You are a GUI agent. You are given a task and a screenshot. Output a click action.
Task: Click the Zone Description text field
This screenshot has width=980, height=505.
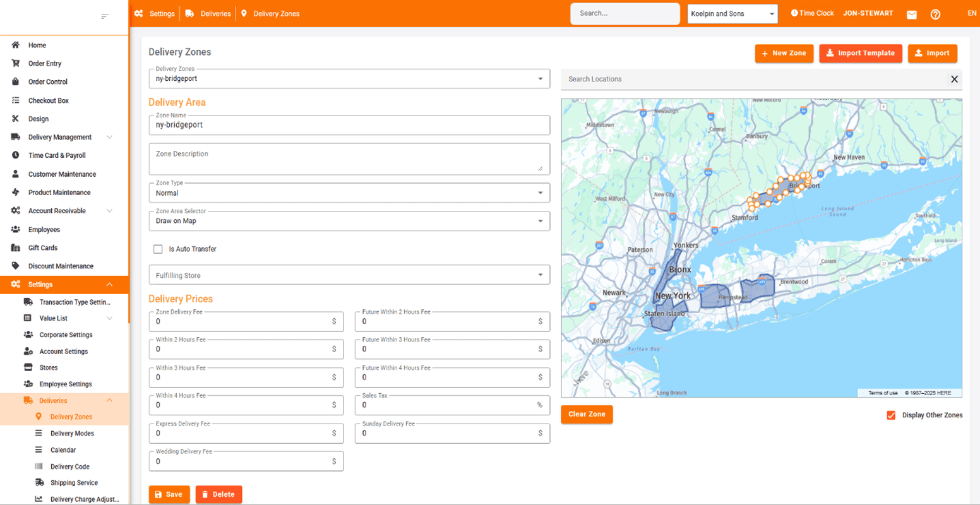tap(349, 160)
